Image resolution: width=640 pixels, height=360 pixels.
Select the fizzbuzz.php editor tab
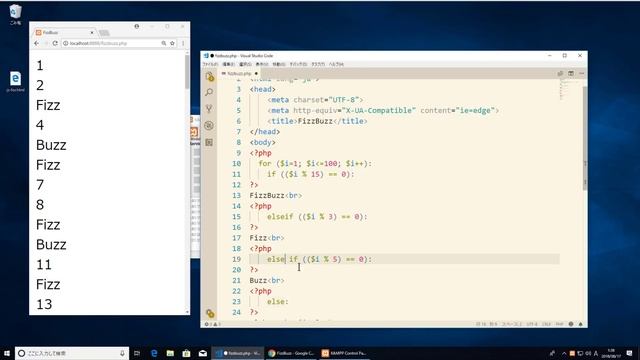(x=239, y=73)
